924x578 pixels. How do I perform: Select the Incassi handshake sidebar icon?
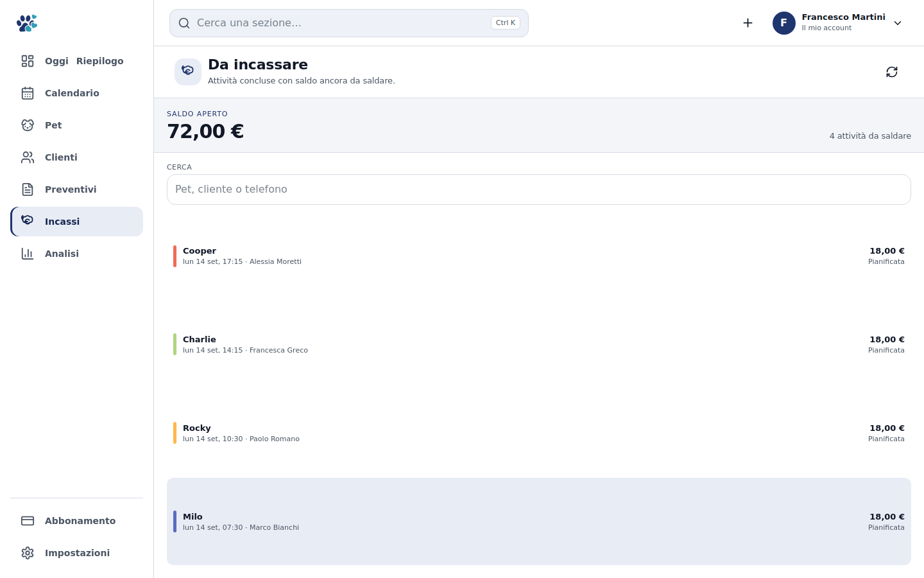click(x=28, y=220)
